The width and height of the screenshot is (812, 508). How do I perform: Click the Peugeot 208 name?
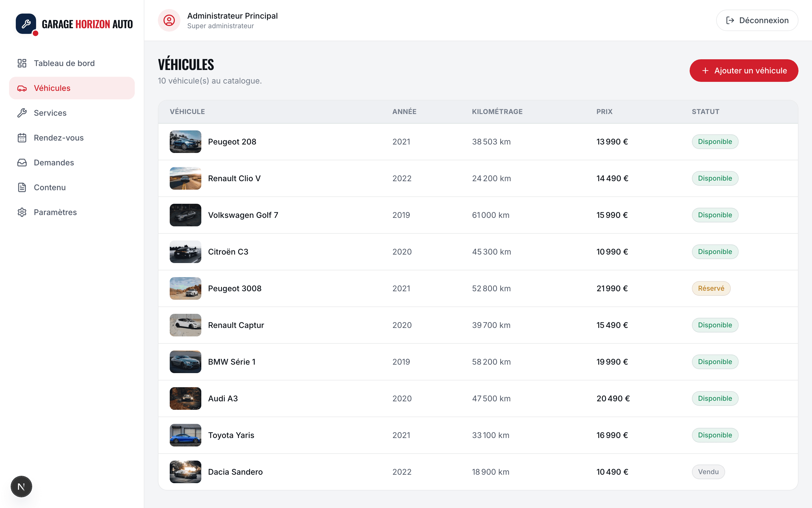click(x=232, y=142)
